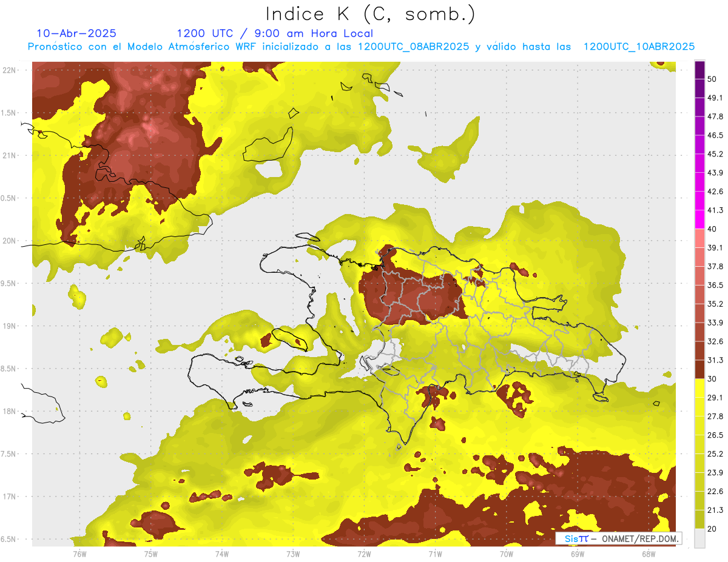
Task: Click the "75W" longitude label
Action: tap(151, 554)
